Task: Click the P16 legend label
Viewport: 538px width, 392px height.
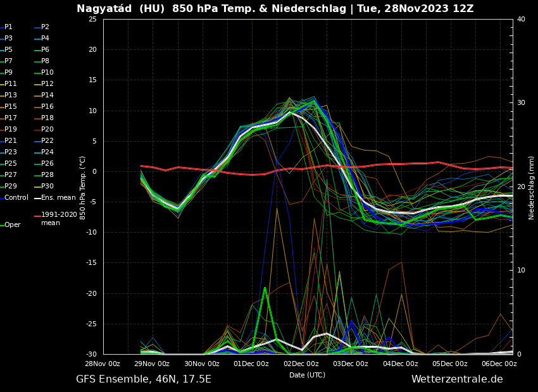Action: [x=47, y=107]
